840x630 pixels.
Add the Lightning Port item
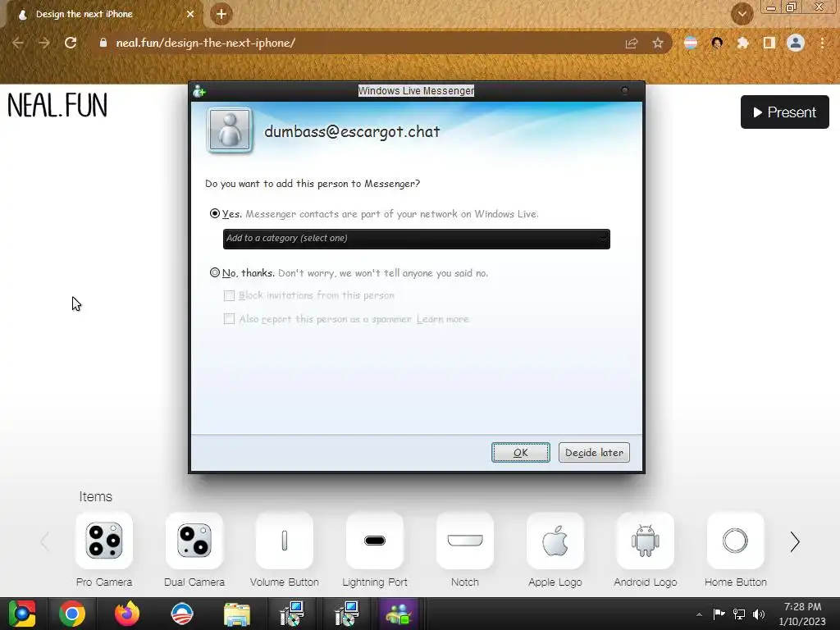coord(374,541)
